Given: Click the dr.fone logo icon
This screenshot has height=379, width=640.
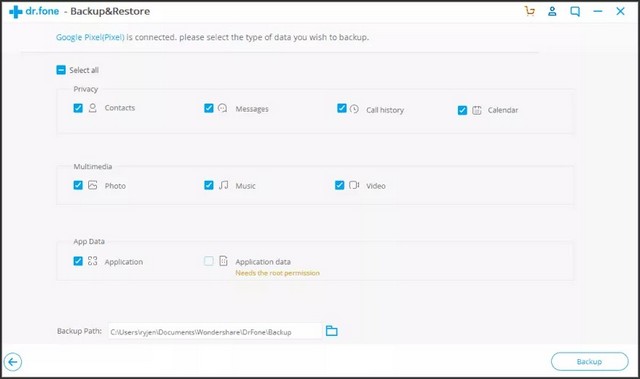Looking at the screenshot, I should coord(16,11).
